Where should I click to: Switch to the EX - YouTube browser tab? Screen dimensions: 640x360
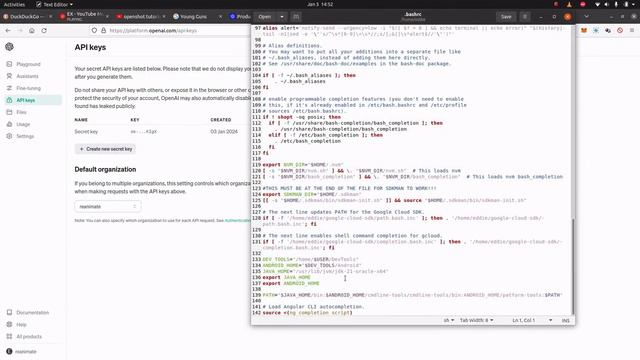pyautogui.click(x=84, y=16)
